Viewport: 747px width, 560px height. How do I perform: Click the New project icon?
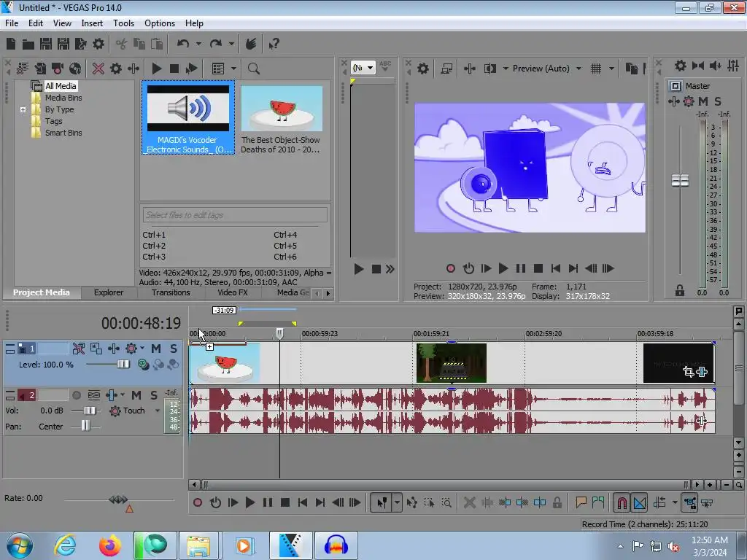pos(11,44)
